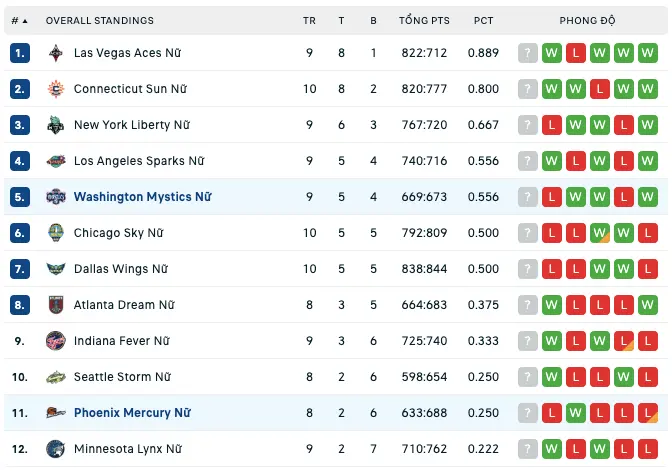Click the Phoenix Mercury team logo
This screenshot has width=672, height=471.
pyautogui.click(x=56, y=413)
